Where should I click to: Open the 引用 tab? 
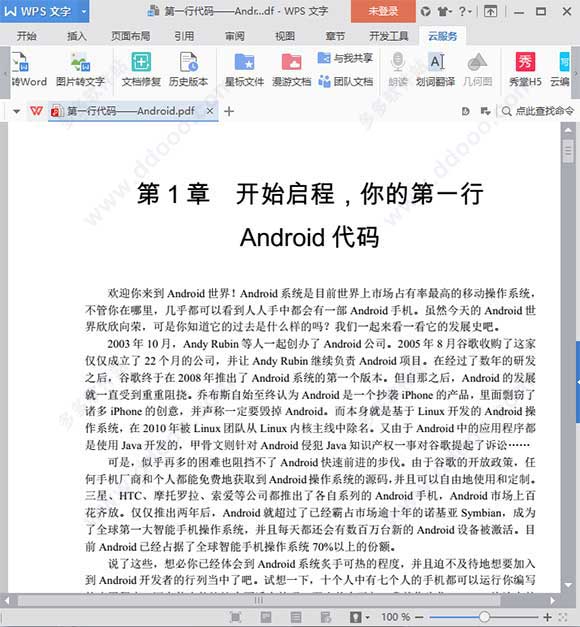click(184, 36)
